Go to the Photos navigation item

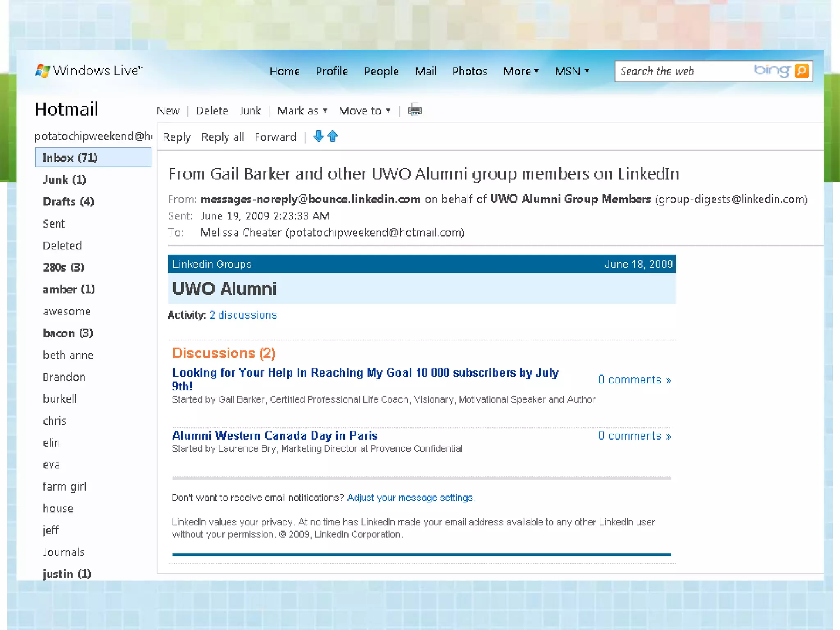[x=470, y=71]
